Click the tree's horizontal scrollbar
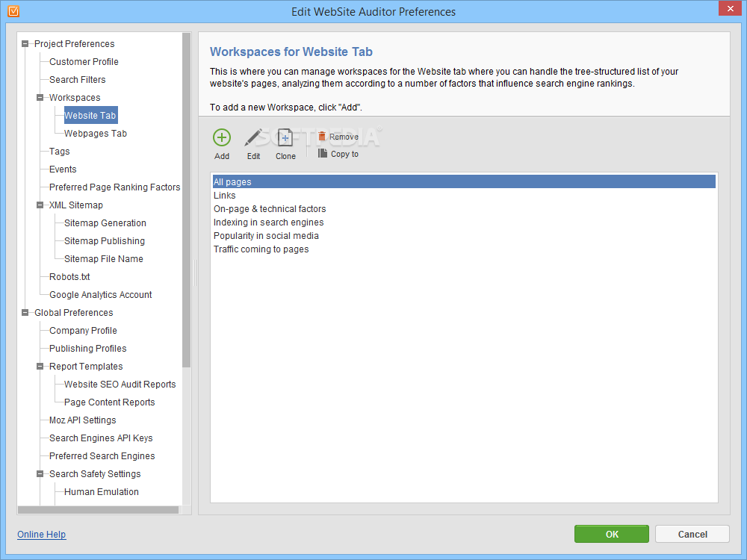Screen dimensions: 747x560 [x=98, y=510]
